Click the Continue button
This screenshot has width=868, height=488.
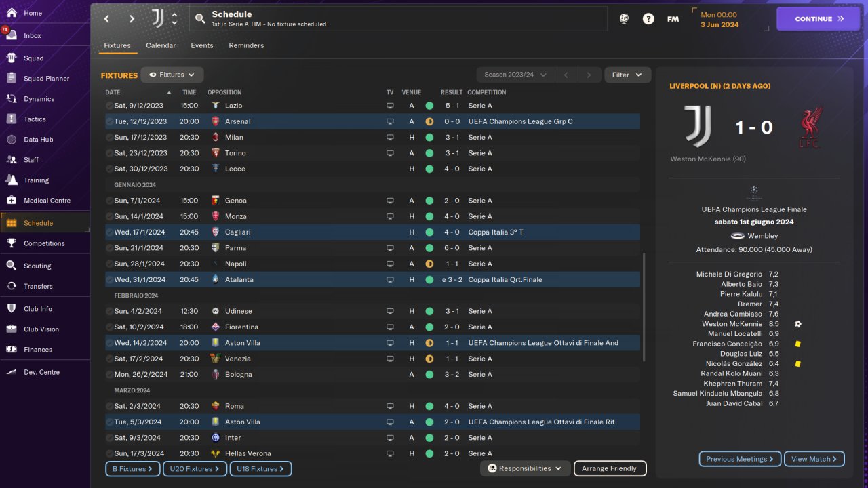[x=818, y=19]
